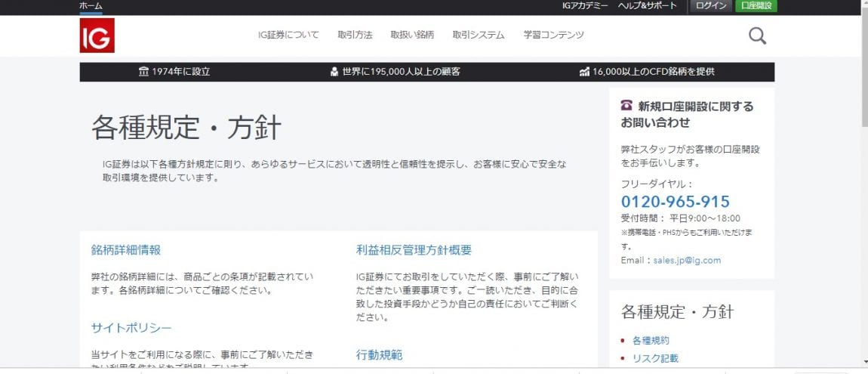This screenshot has width=868, height=374.
Task: Click the person icon beside 195,000人以上の顧客
Action: click(334, 72)
